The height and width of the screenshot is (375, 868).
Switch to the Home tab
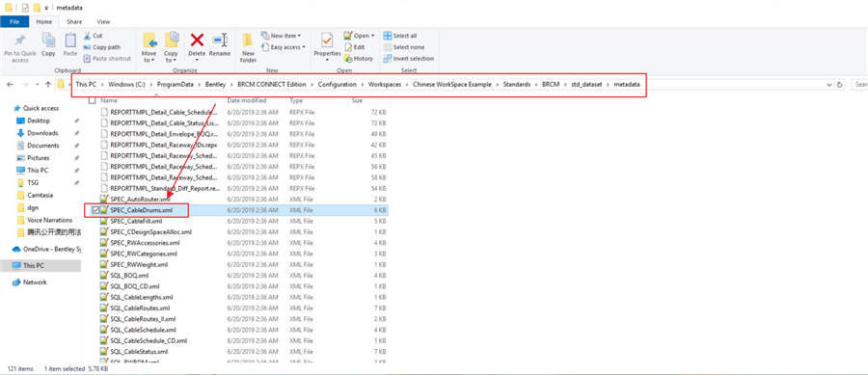click(x=43, y=21)
